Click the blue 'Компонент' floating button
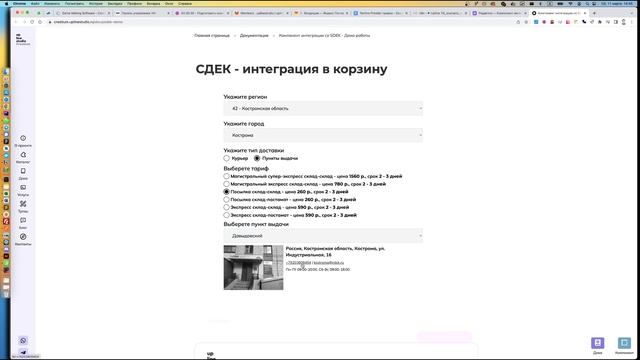This screenshot has width=640, height=360. coord(624,343)
